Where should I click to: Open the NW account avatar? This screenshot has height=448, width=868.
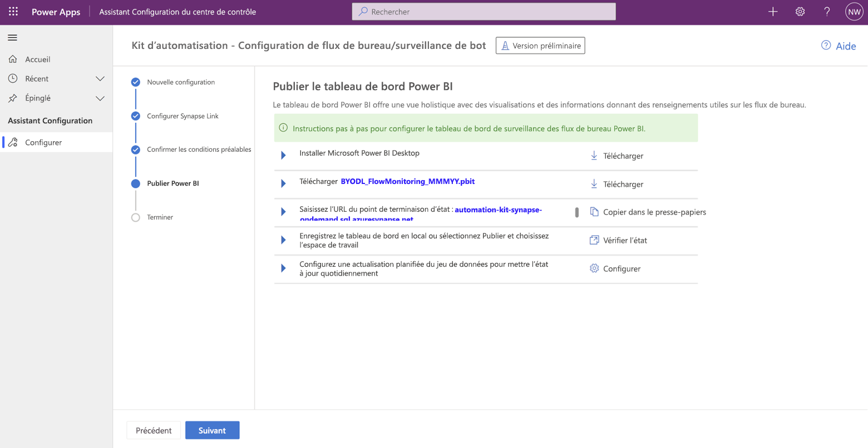pos(854,12)
